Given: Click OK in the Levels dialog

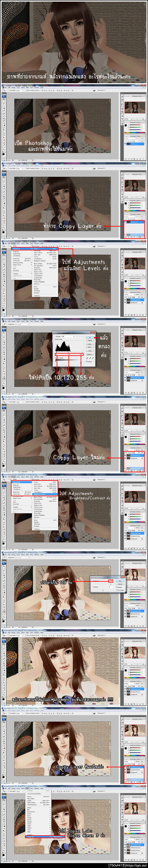Looking at the screenshot, I should (90, 337).
